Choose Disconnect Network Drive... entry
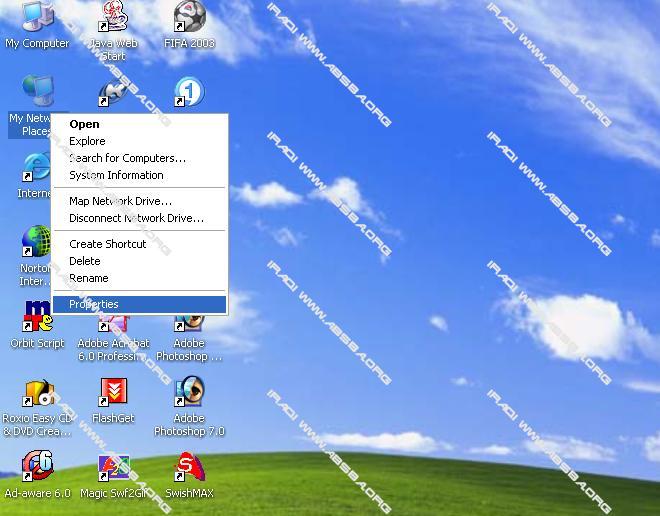The height and width of the screenshot is (516, 660). (x=139, y=218)
